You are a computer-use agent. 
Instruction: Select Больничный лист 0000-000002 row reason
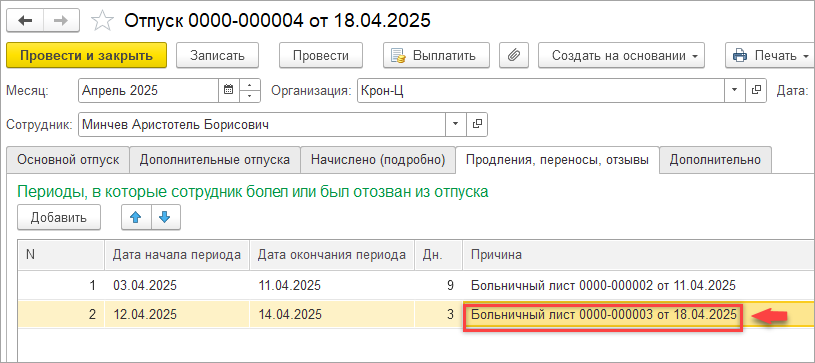(638, 285)
